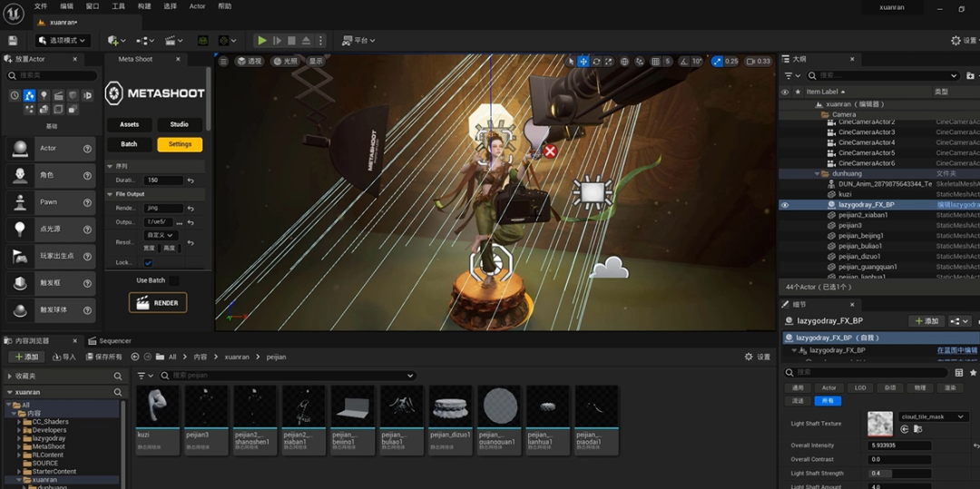Viewport: 980px width, 489px height.
Task: Click the save icon in main toolbar
Action: [x=13, y=41]
